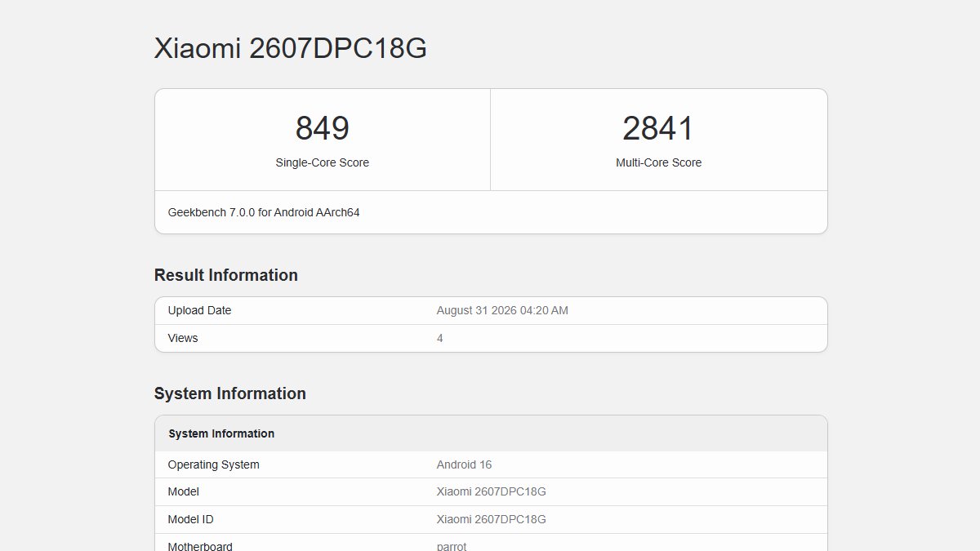This screenshot has height=551, width=980.
Task: Click the Model row label
Action: click(184, 491)
